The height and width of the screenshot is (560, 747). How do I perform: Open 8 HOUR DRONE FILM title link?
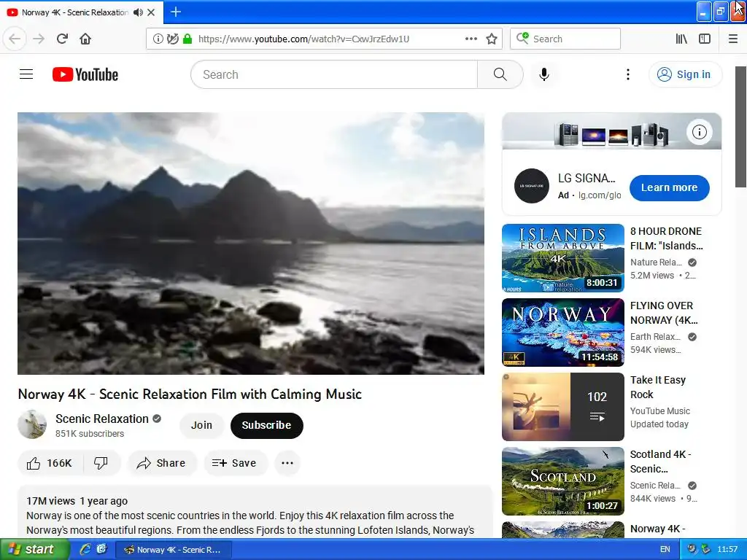tap(667, 238)
